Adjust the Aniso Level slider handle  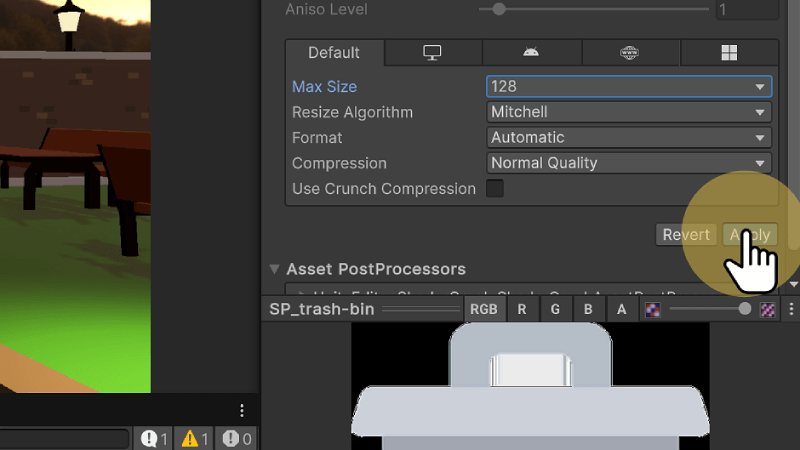(499, 9)
